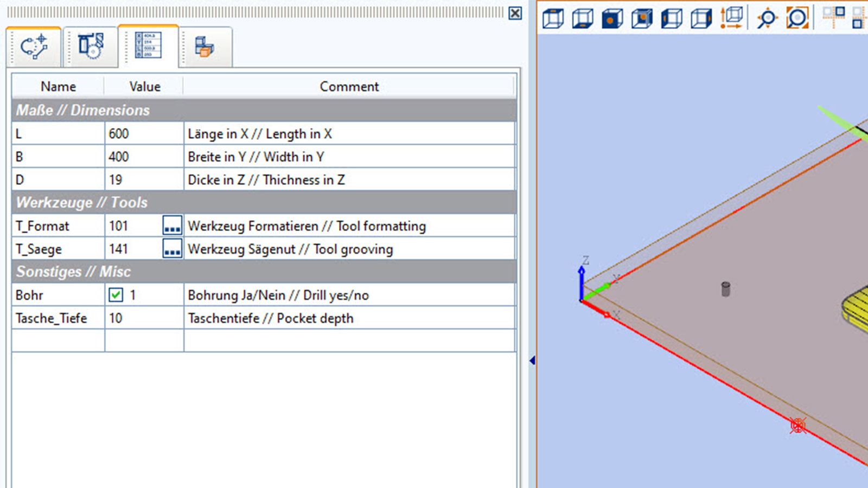This screenshot has height=488, width=868.
Task: Open the T_Format tool browse dialog
Action: coord(172,226)
